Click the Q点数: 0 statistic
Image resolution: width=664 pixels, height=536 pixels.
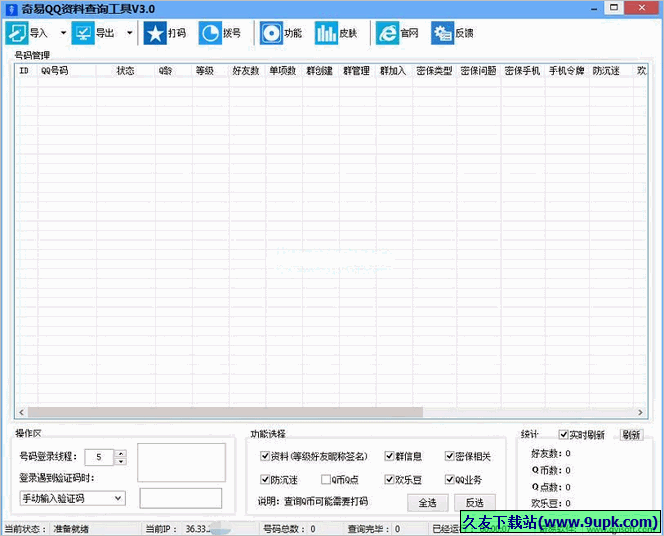pos(551,487)
